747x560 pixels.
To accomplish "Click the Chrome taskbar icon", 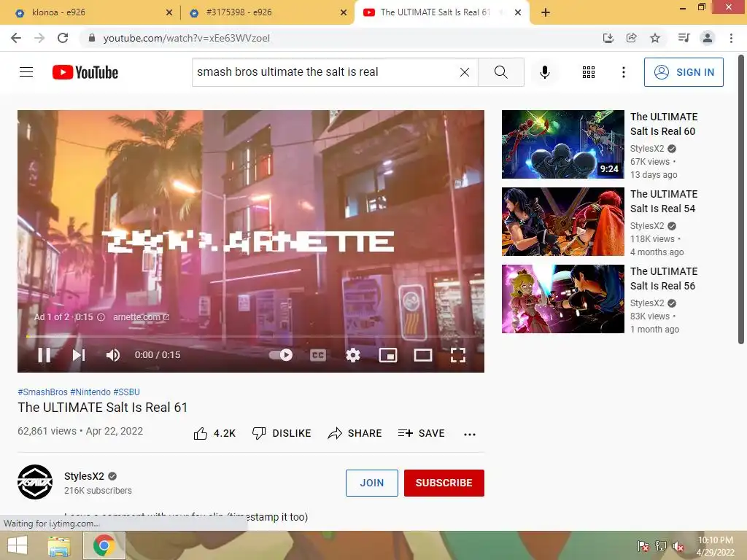I will point(104,545).
